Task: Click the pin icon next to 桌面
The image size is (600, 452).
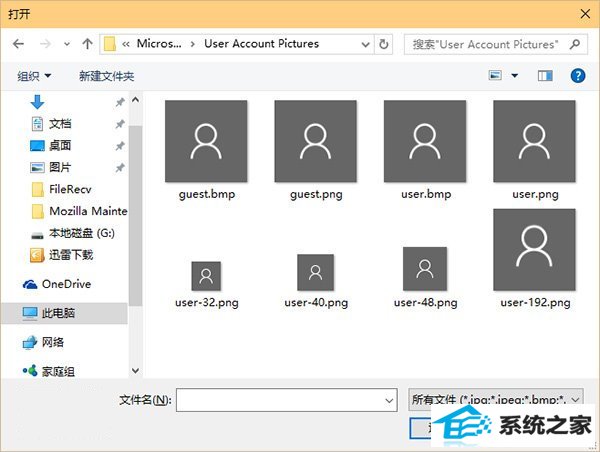Action: coord(120,146)
